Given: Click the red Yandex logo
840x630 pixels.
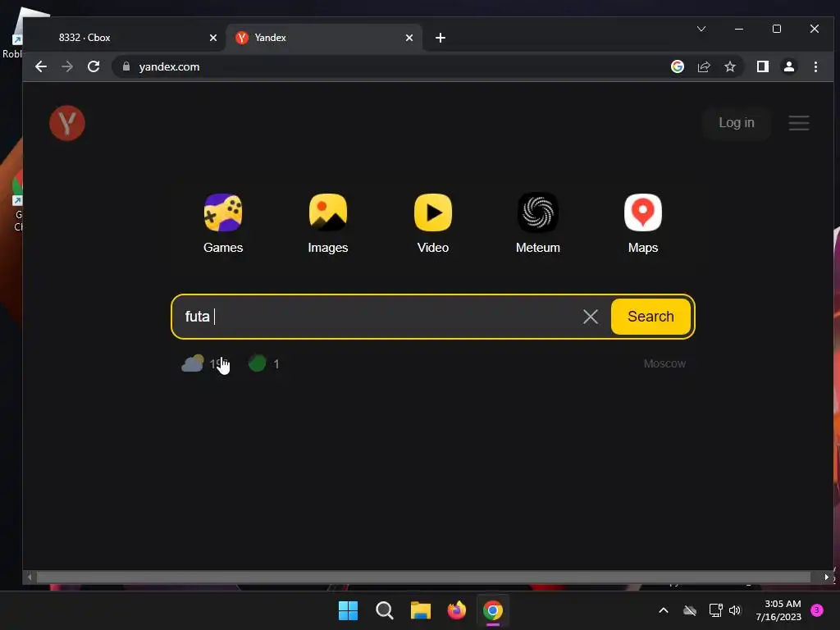Looking at the screenshot, I should [x=67, y=123].
